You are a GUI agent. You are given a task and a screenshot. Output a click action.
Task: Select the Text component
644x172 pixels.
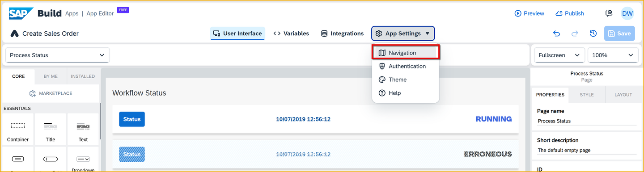tap(83, 130)
